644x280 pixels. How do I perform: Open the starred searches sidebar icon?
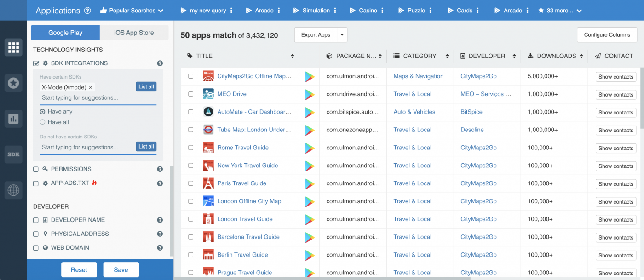[13, 83]
